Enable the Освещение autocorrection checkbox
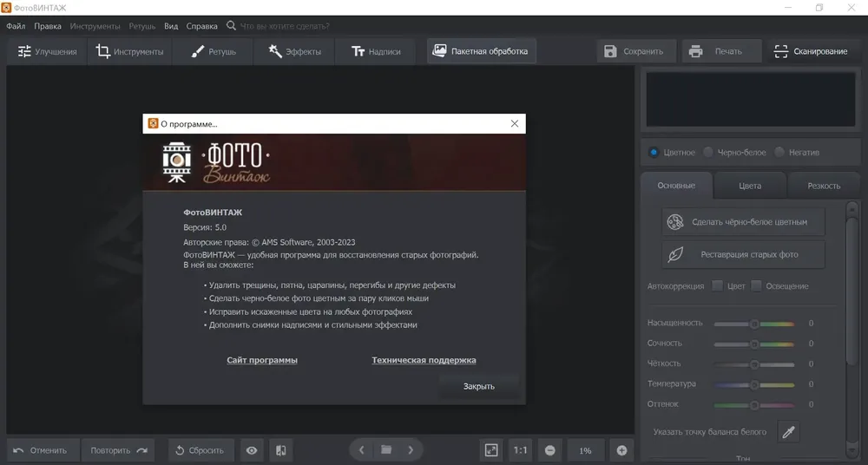The width and height of the screenshot is (868, 465). (x=756, y=285)
